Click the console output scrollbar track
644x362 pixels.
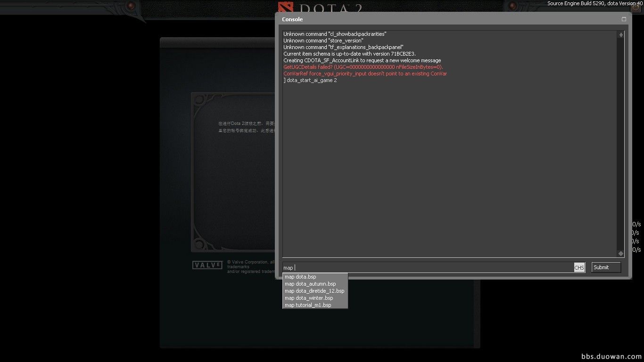pyautogui.click(x=621, y=141)
